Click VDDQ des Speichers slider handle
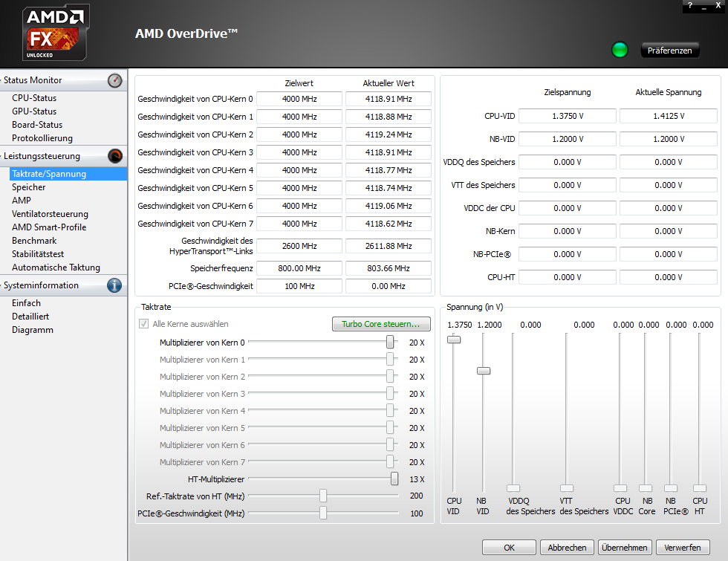Viewport: 728px width, 561px height. coord(513,488)
